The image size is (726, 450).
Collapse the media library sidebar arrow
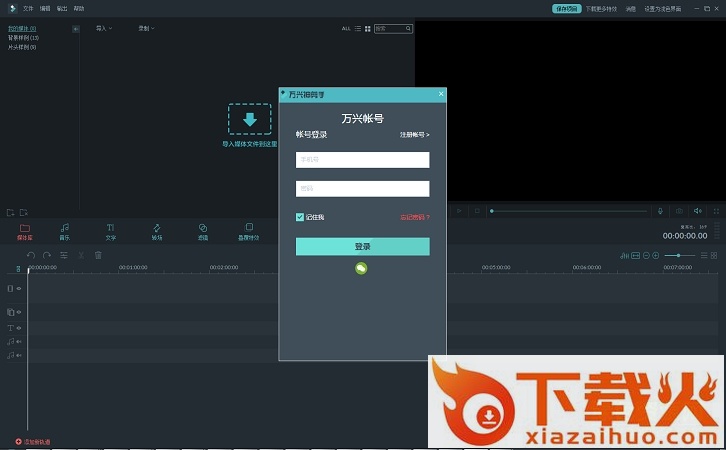point(76,29)
